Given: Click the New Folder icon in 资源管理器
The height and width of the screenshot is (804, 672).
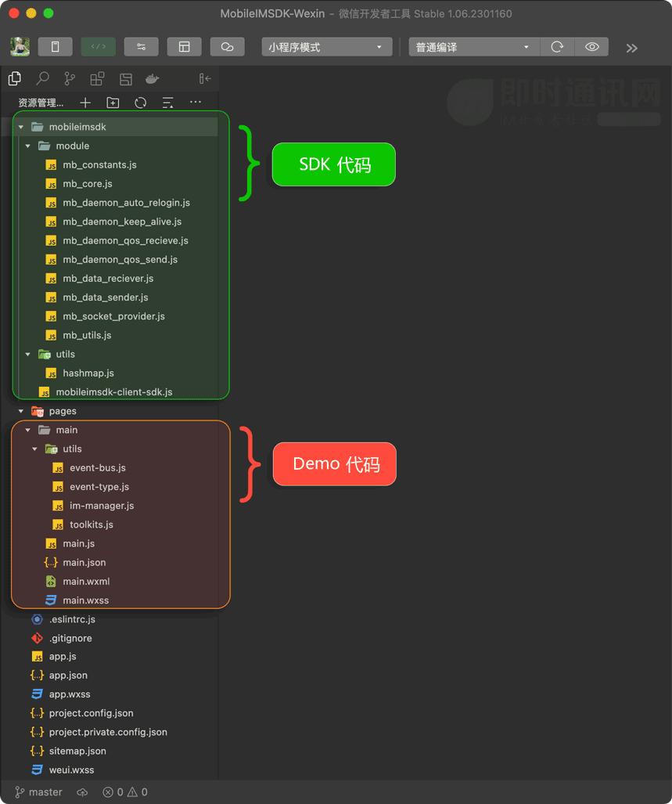Looking at the screenshot, I should (x=112, y=102).
